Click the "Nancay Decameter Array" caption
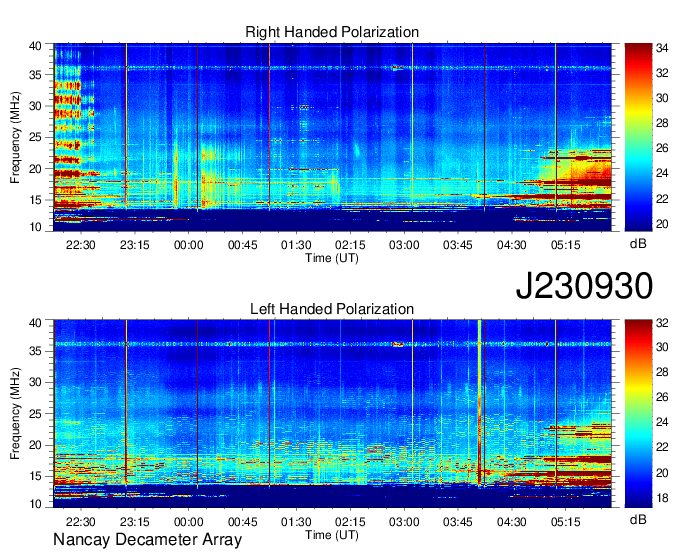Image resolution: width=680 pixels, height=552 pixels. [x=147, y=540]
